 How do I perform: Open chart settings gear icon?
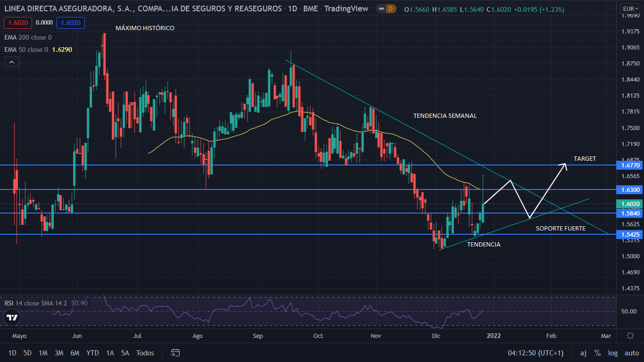(630, 336)
